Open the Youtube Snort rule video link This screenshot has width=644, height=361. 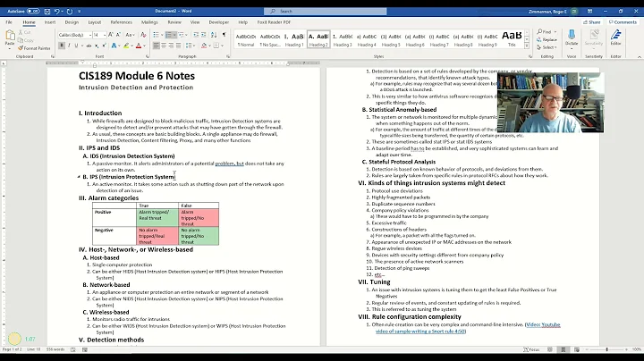pyautogui.click(x=468, y=328)
